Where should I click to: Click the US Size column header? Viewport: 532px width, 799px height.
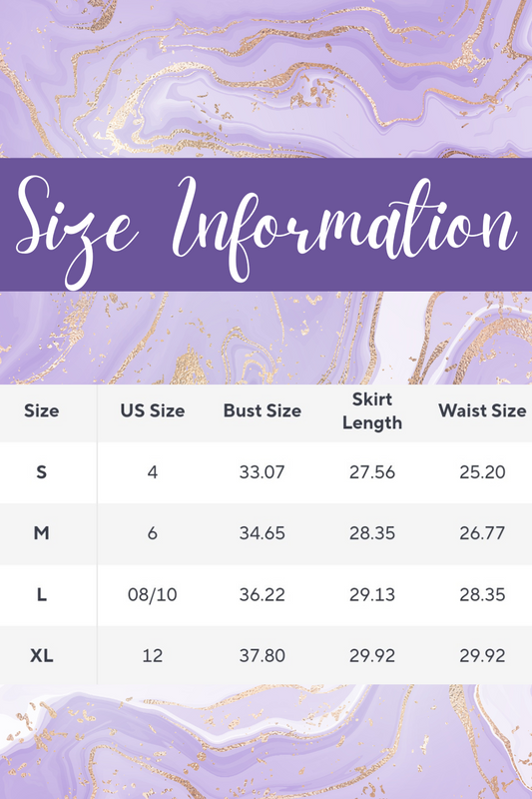153,410
